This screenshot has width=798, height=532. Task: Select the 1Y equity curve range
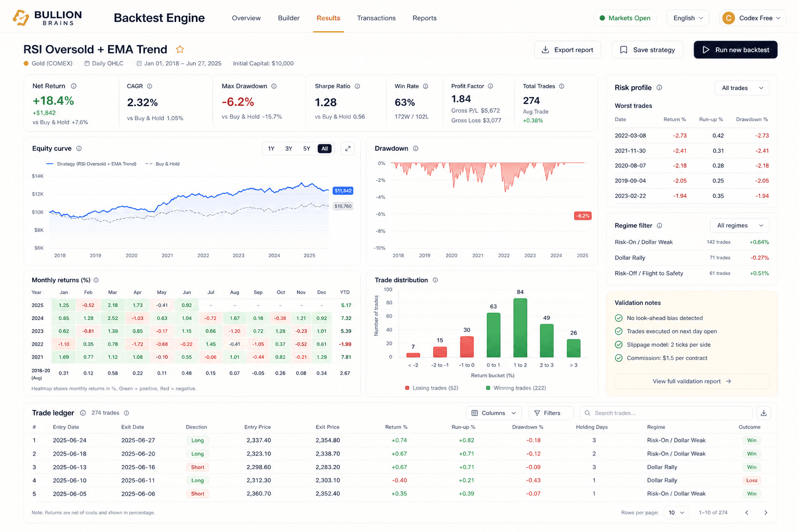click(x=271, y=149)
